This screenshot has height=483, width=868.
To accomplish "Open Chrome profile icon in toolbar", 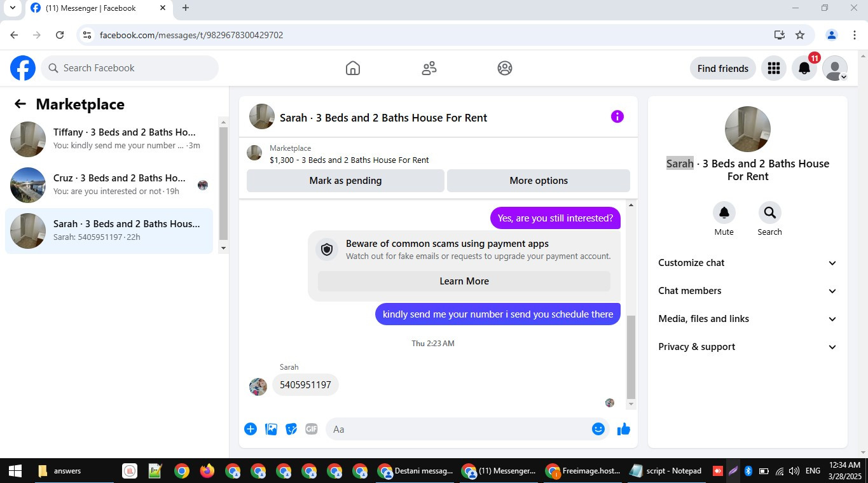I will click(x=831, y=35).
